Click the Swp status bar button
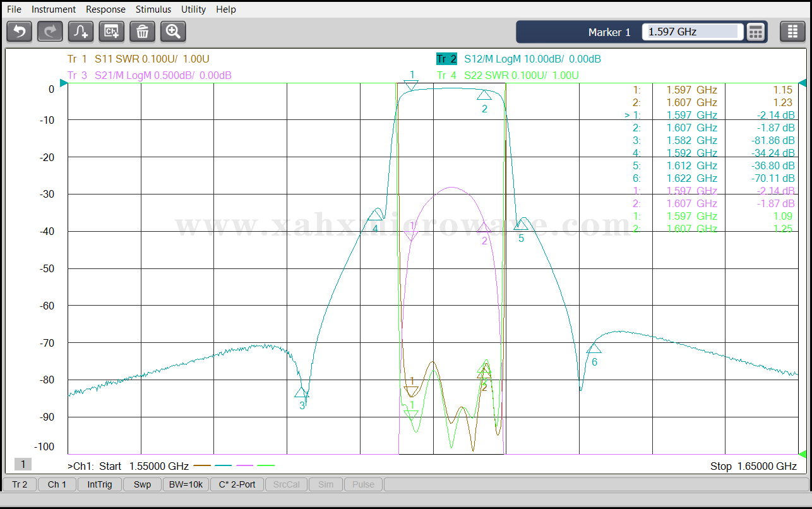This screenshot has width=812, height=509. (x=142, y=484)
